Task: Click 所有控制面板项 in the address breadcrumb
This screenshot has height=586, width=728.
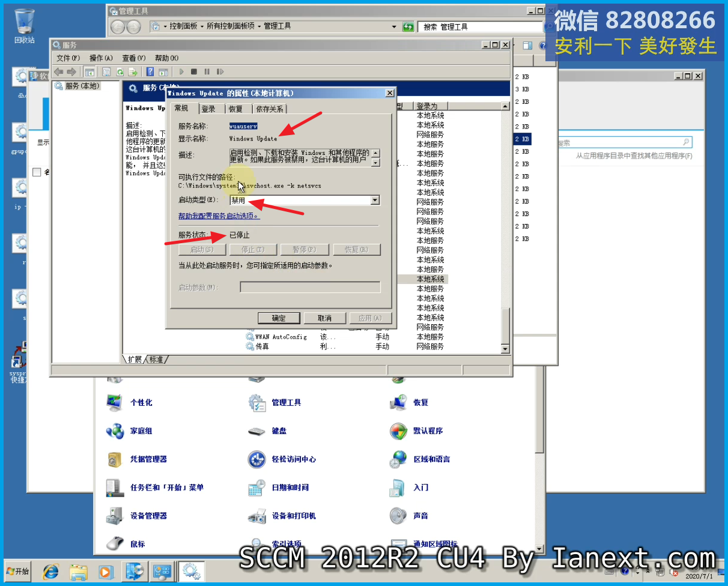Action: [x=230, y=26]
